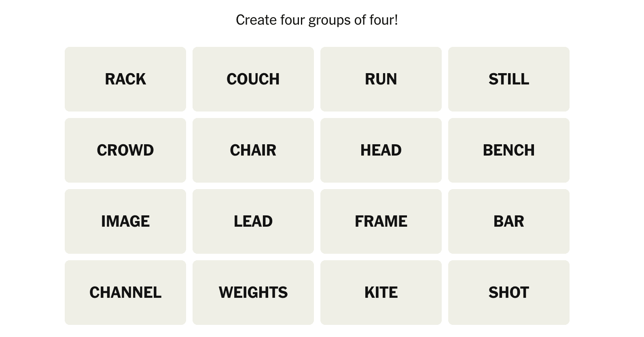Click the CHAIR word tile
Viewport: 644px width, 337px height.
[253, 150]
